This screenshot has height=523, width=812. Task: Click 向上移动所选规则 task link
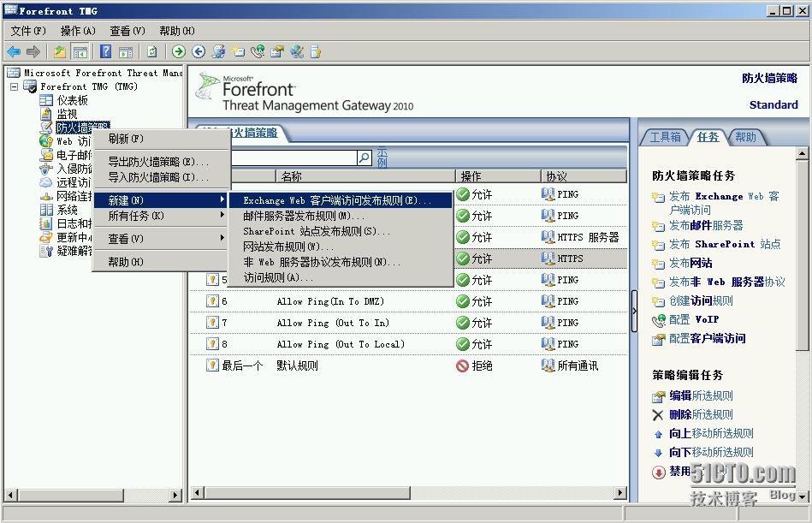pos(711,433)
